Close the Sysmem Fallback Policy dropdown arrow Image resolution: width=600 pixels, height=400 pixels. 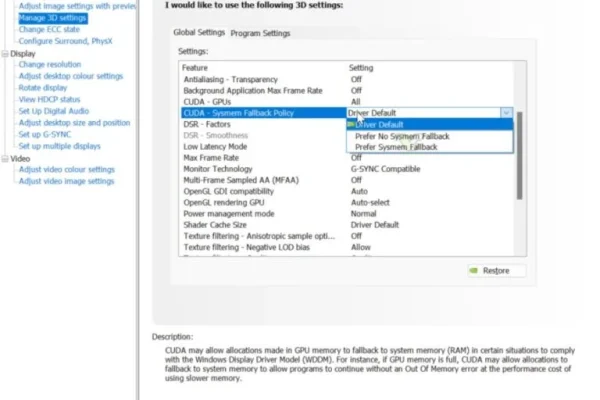(506, 113)
